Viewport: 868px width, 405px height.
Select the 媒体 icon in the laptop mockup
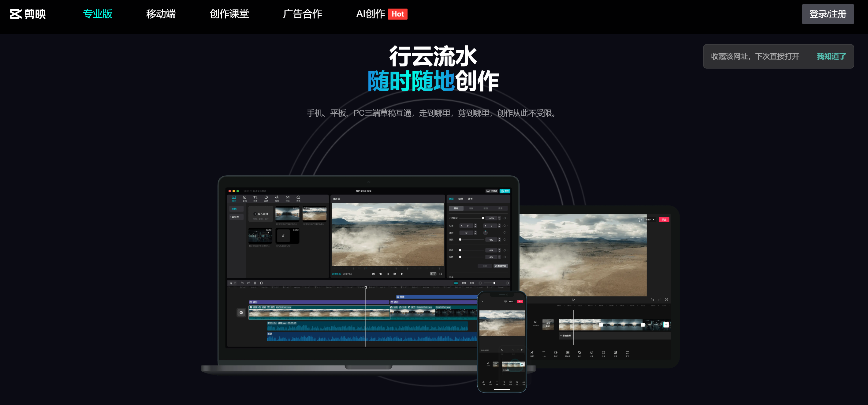pos(234,199)
